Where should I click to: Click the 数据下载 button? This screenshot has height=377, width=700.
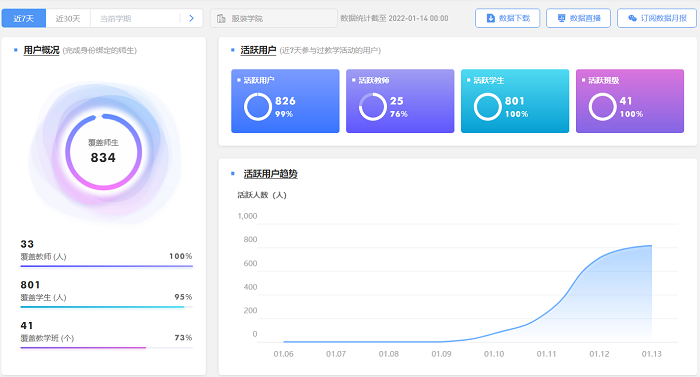pyautogui.click(x=508, y=18)
